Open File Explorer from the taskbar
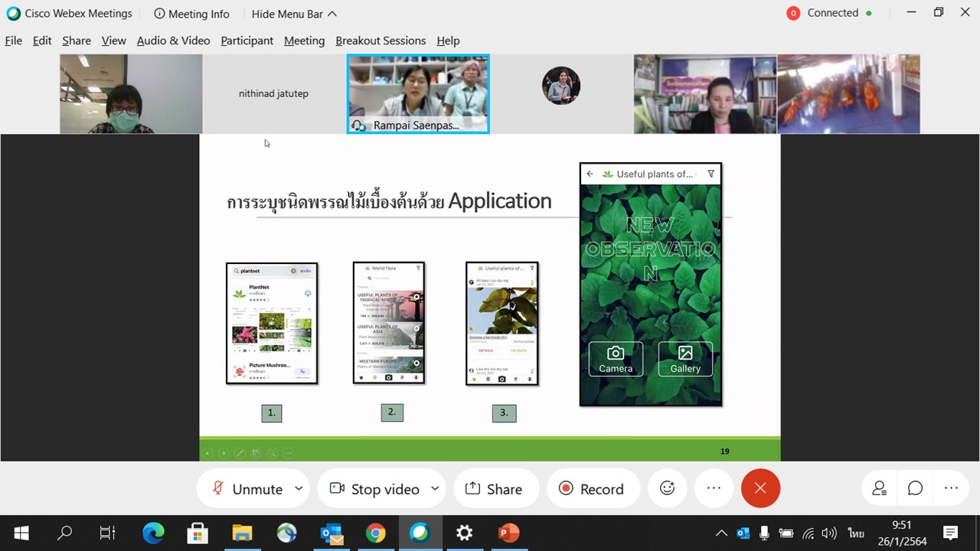Image resolution: width=980 pixels, height=551 pixels. click(x=242, y=533)
